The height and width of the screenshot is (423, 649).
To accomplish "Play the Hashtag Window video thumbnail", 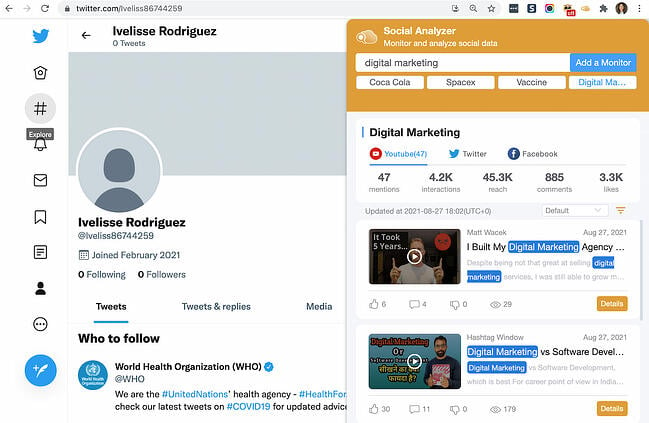I will point(414,361).
